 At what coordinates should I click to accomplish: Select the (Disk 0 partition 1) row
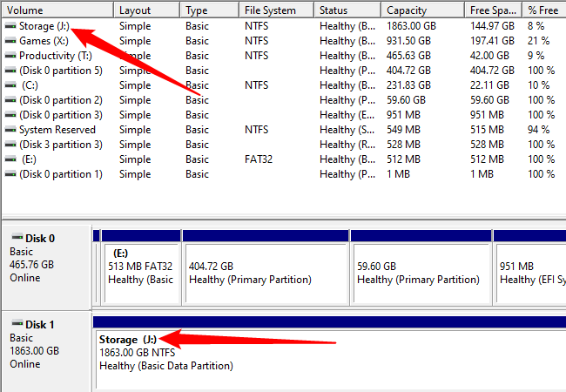click(x=284, y=174)
